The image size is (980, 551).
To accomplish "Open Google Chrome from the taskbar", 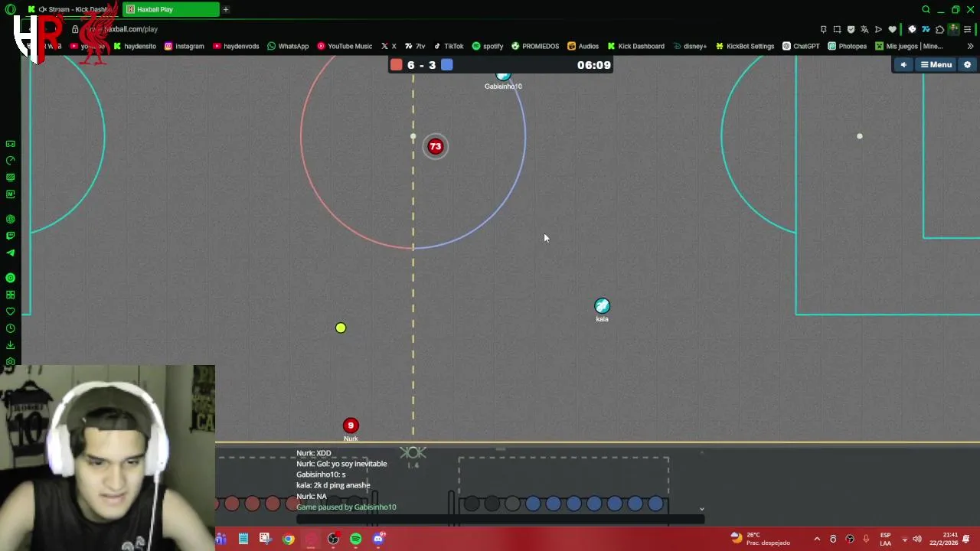I will tap(289, 539).
